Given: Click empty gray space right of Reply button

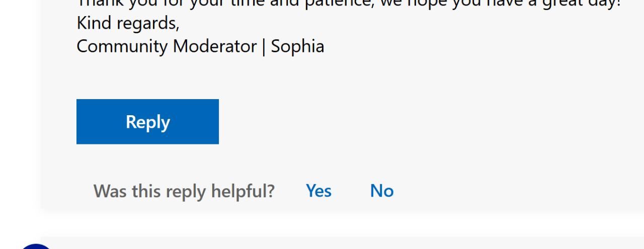Looking at the screenshot, I should point(403,122).
